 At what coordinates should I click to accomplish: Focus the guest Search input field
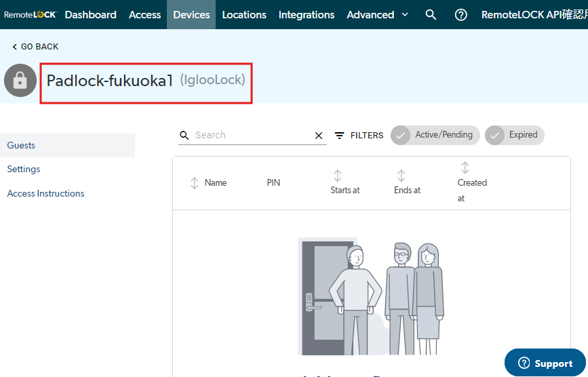tap(252, 135)
